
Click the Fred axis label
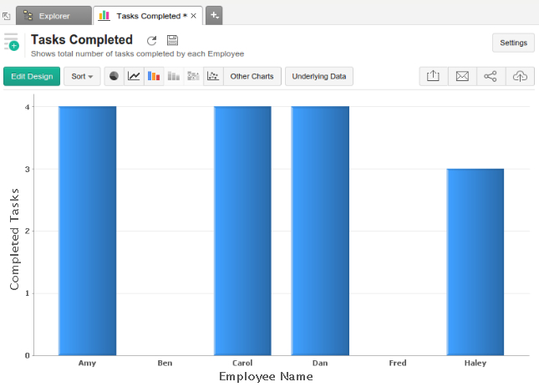click(398, 363)
